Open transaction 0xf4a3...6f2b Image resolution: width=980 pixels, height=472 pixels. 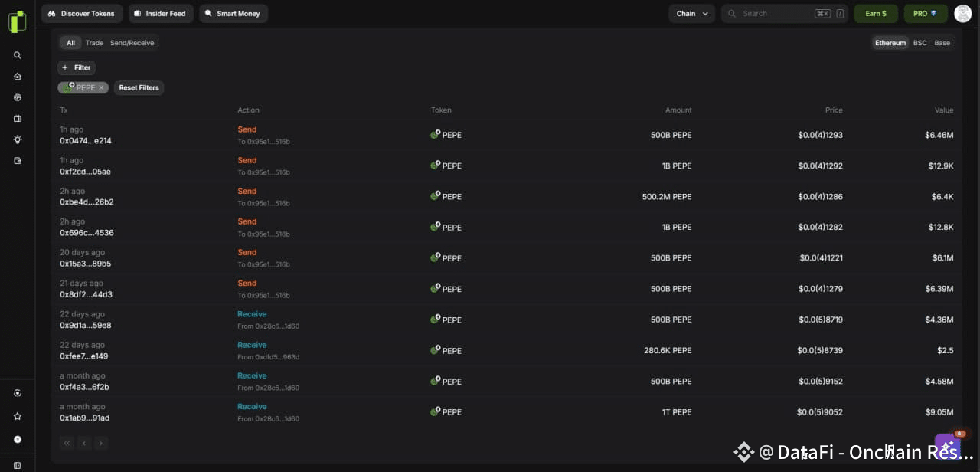pos(84,387)
